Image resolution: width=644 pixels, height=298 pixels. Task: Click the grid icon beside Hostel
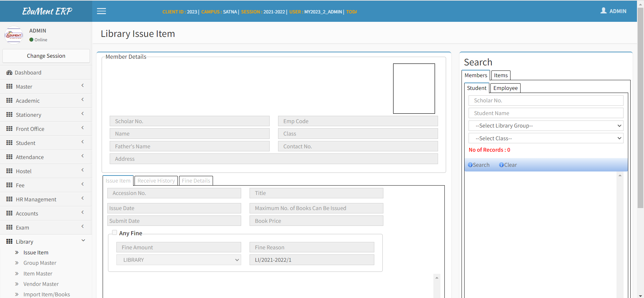point(9,171)
